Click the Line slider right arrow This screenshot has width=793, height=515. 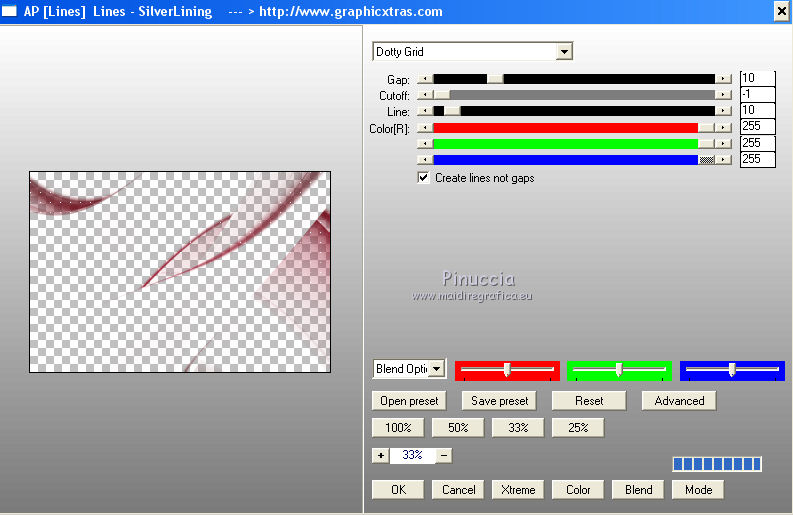point(724,111)
